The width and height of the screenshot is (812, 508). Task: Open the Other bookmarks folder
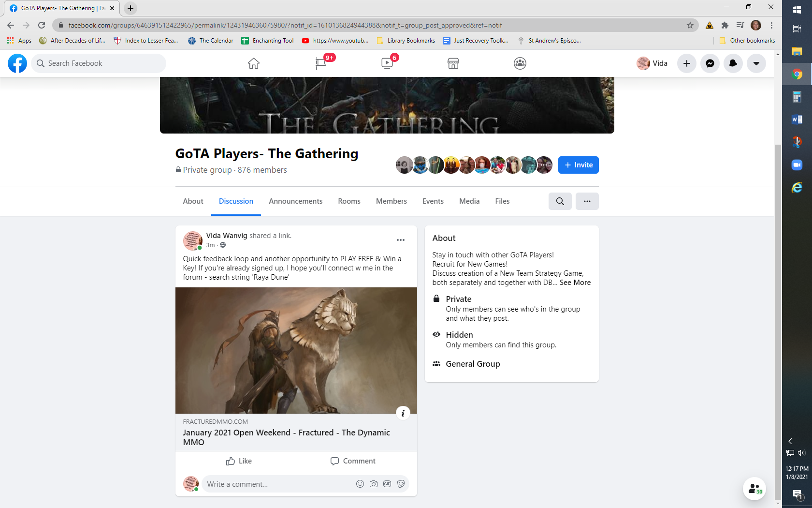point(747,41)
